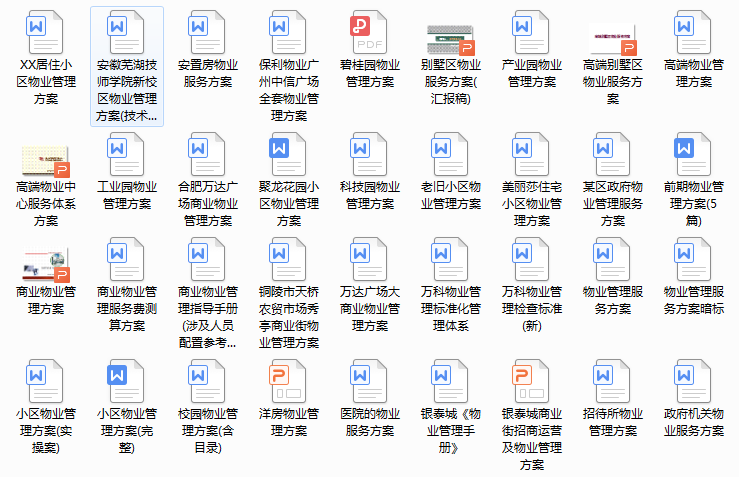Click the label 合肥万达广场商业物业管理方案
This screenshot has height=477, width=739.
coord(208,204)
